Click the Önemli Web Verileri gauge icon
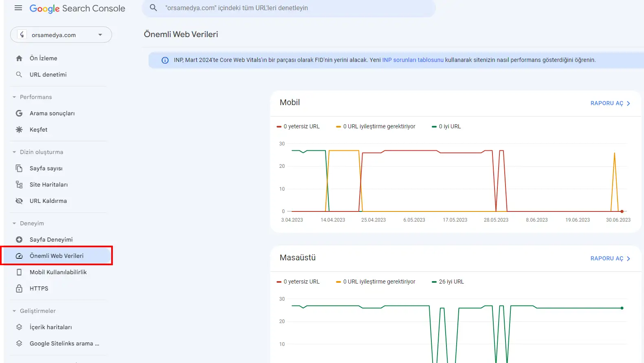The height and width of the screenshot is (363, 644). coord(19,256)
